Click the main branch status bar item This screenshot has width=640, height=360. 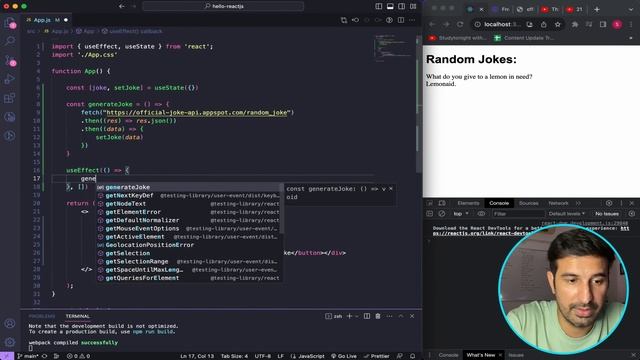pyautogui.click(x=28, y=356)
